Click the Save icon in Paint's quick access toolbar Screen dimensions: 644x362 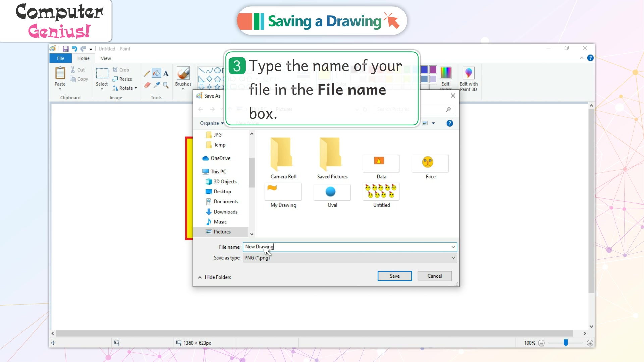66,49
